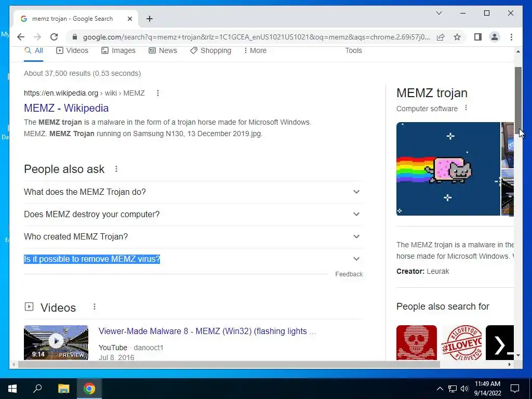Viewport: 532px width, 399px height.
Task: Share this page using the share icon
Action: tap(441, 37)
